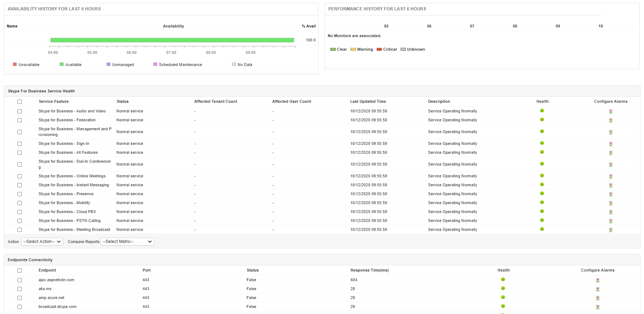
Task: Configure alarm for Sign-In service
Action: (x=610, y=144)
